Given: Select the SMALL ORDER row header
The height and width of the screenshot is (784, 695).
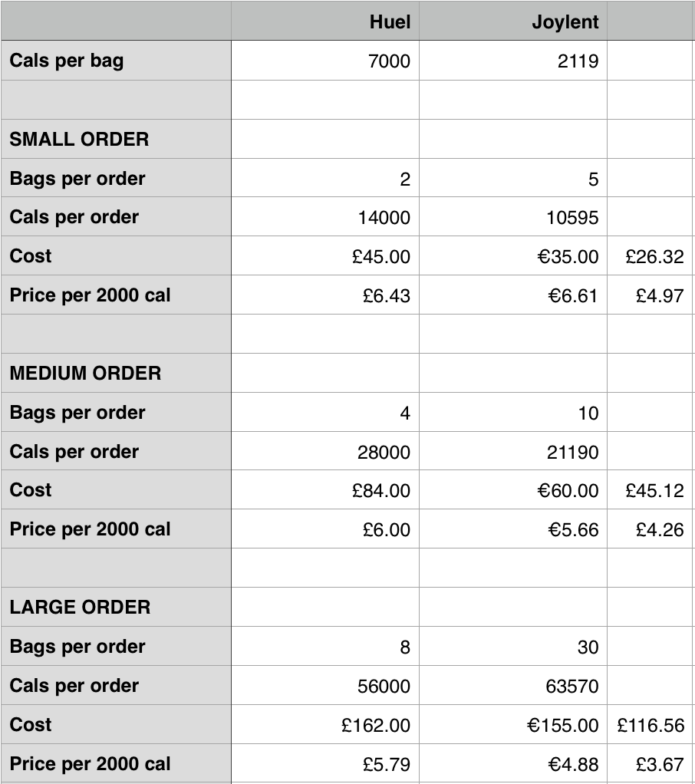Looking at the screenshot, I should (x=116, y=139).
